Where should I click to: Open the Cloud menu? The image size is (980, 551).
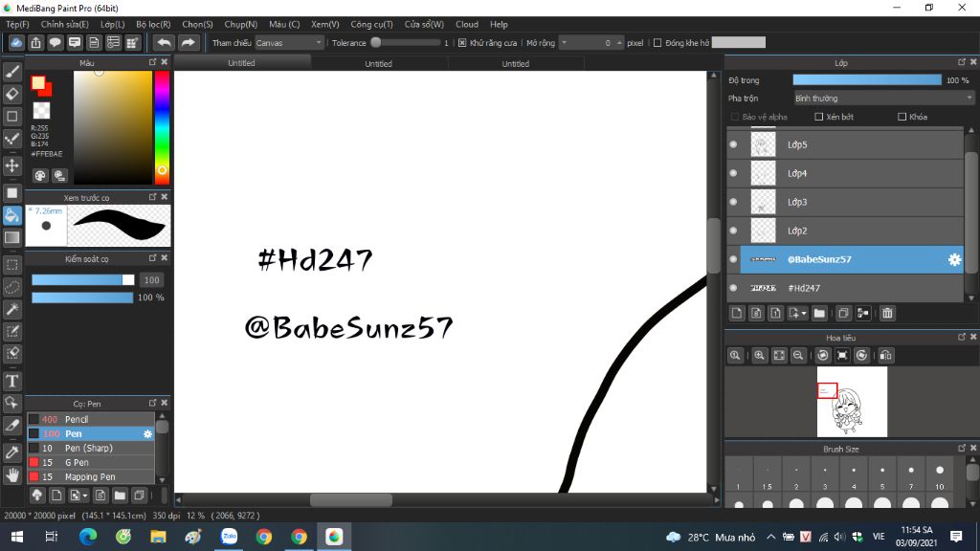pos(467,24)
